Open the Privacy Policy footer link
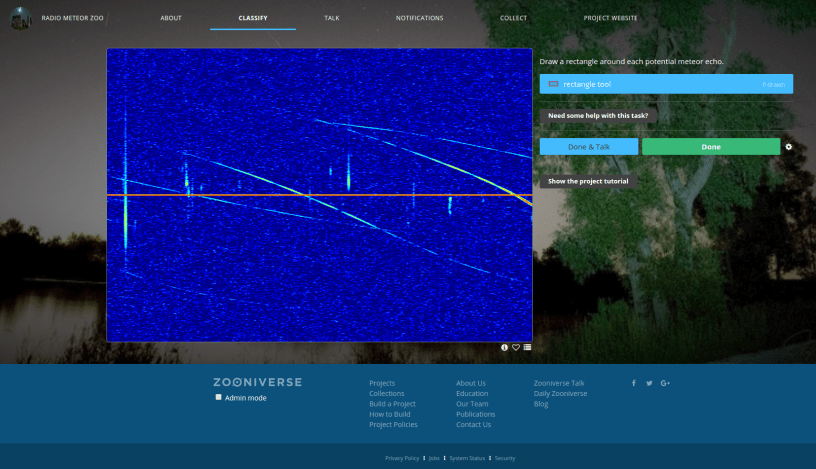The height and width of the screenshot is (469, 816). [x=402, y=458]
